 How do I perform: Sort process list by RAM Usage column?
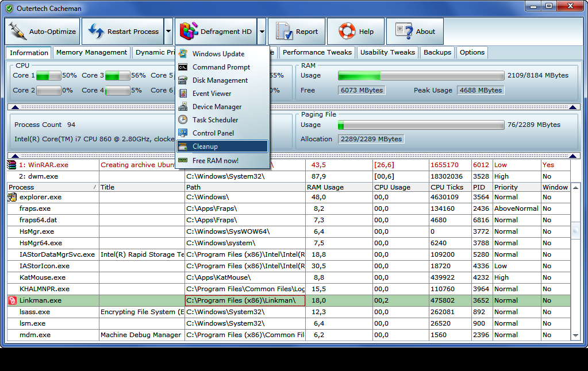click(x=325, y=187)
